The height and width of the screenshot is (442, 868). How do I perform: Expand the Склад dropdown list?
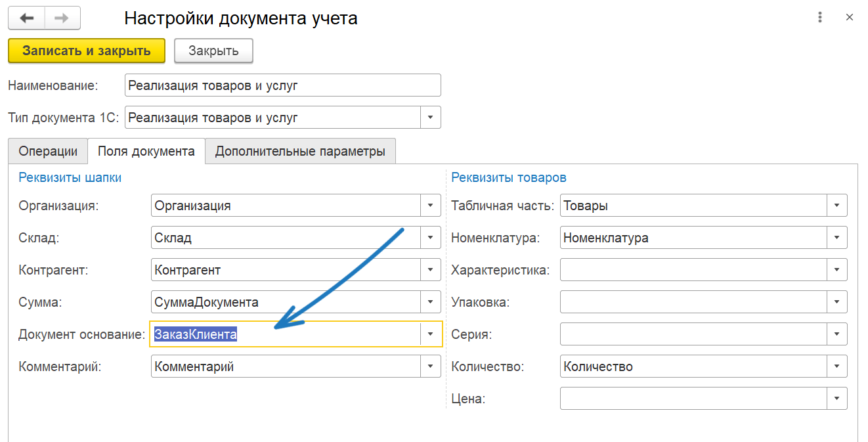pyautogui.click(x=430, y=238)
